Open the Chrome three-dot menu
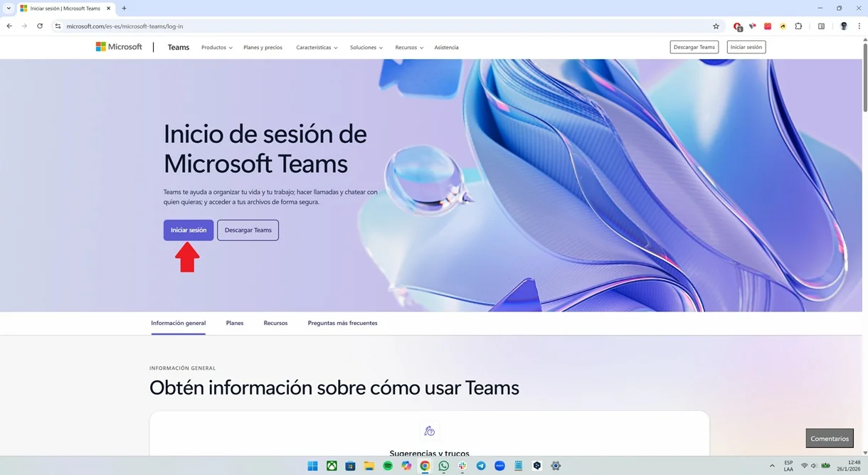This screenshot has width=868, height=475. click(859, 26)
